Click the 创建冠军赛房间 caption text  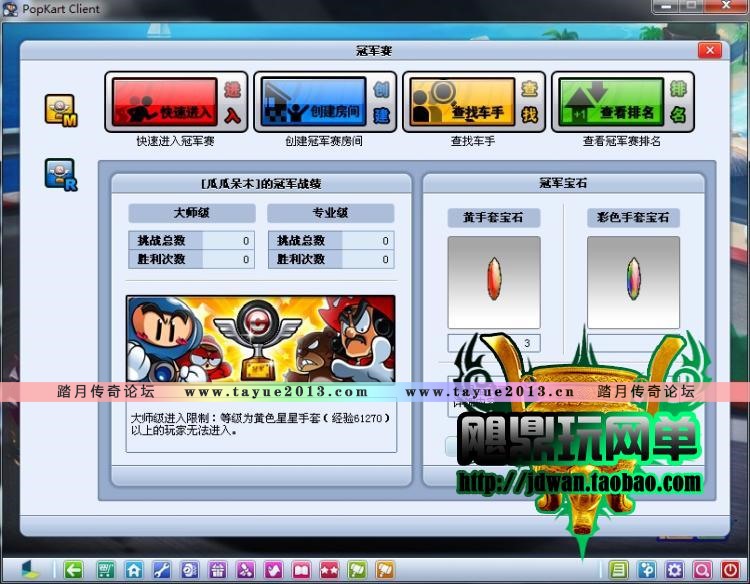(x=324, y=141)
